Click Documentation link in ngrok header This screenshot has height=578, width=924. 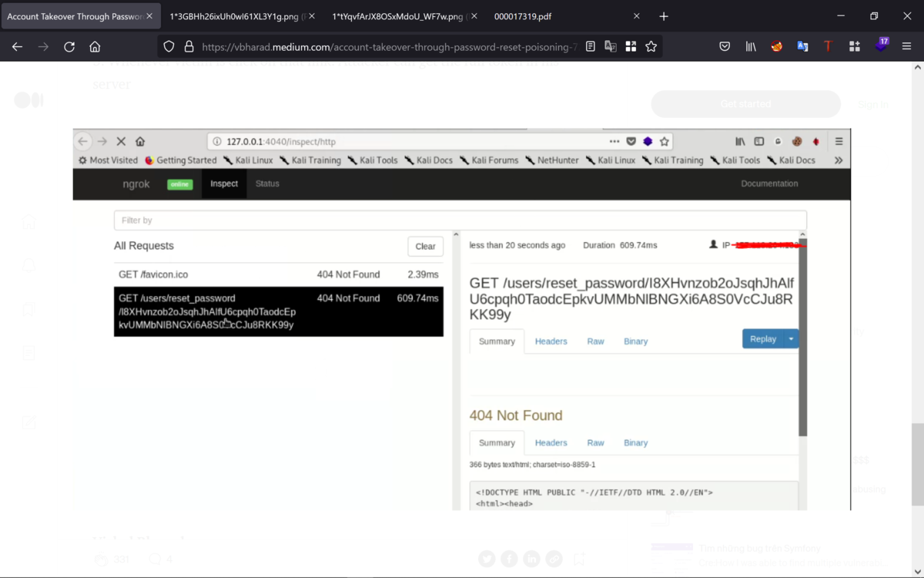pos(769,183)
